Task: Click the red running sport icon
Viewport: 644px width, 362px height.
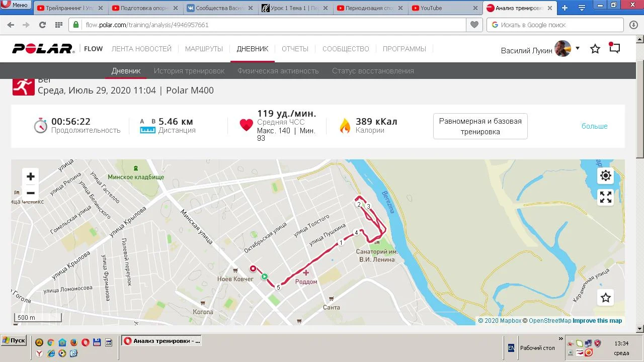Action: pyautogui.click(x=23, y=86)
